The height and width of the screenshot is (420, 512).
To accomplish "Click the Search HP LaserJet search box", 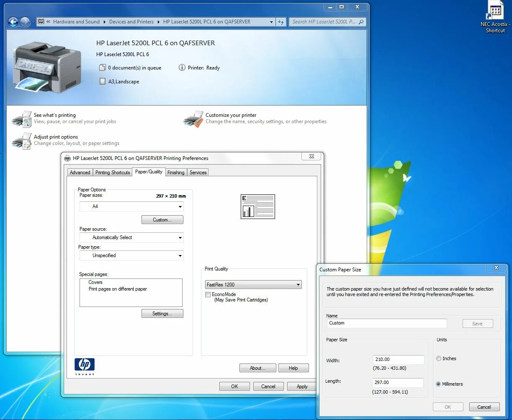I will 327,22.
